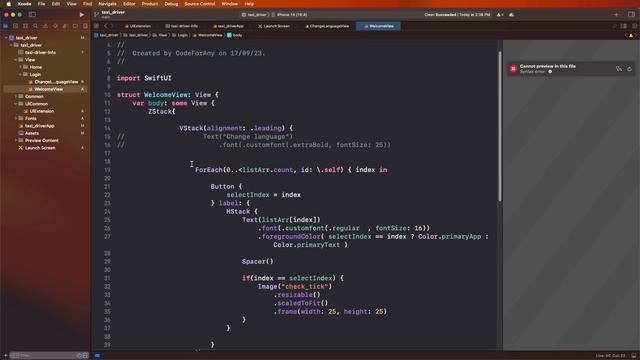Screen dimensions: 640x360
Task: Switch to the Launch Screen editor tab
Action: [x=274, y=26]
